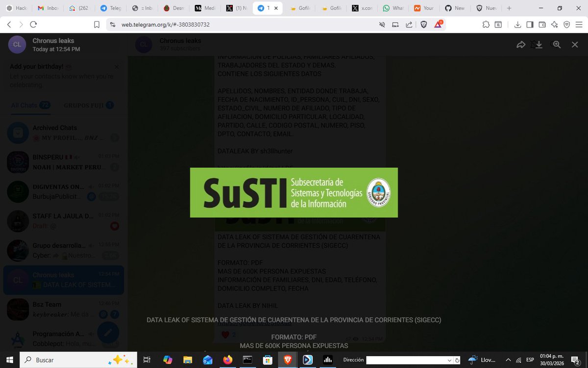Open Windows Task View from the taskbar
This screenshot has width=588, height=368.
click(147, 360)
